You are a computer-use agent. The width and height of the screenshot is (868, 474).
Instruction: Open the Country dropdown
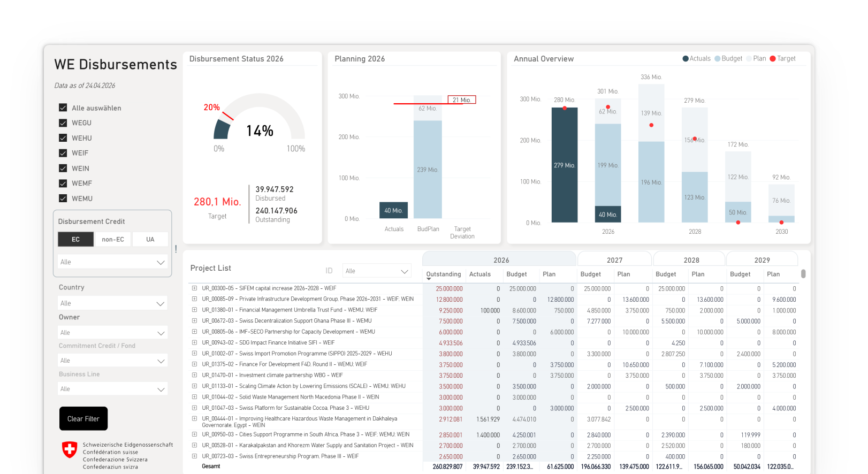coord(113,303)
